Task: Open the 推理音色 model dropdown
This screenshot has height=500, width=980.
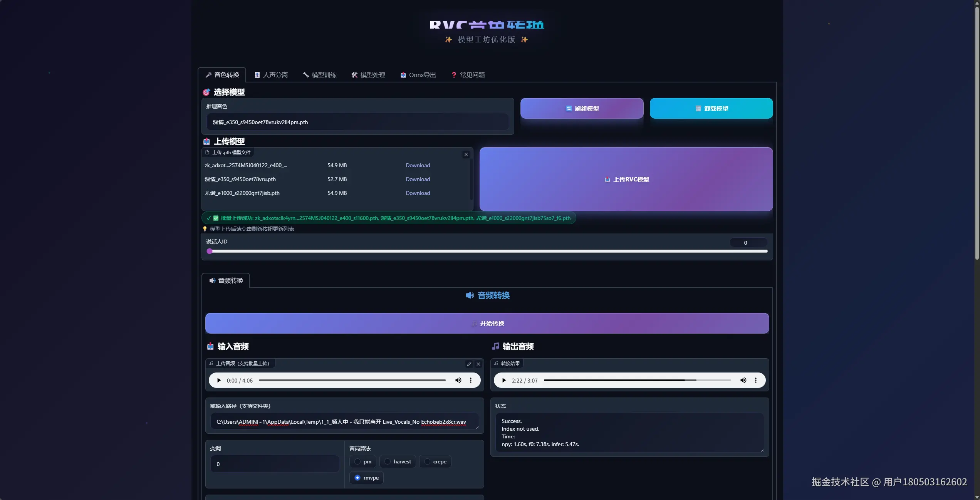Action: (357, 122)
